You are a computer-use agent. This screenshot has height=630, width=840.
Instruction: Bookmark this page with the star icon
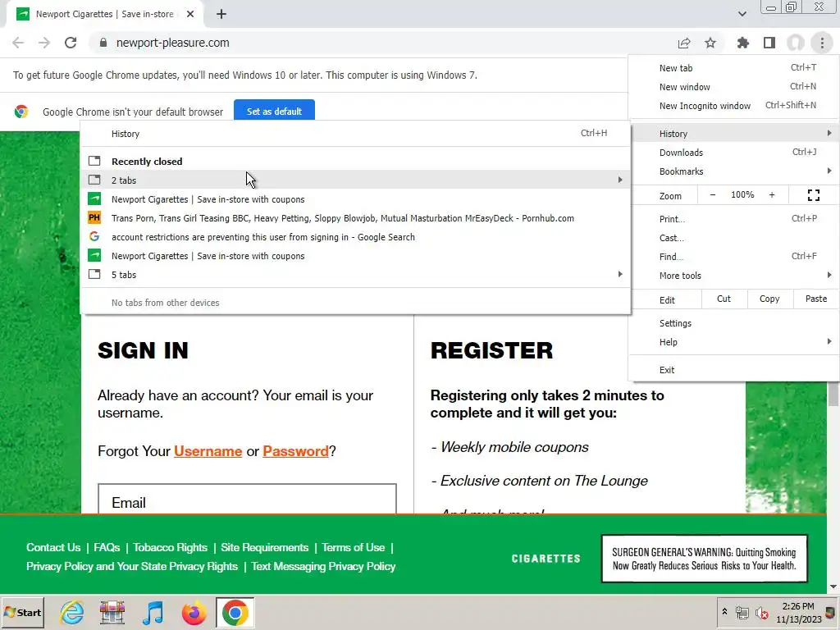[710, 43]
